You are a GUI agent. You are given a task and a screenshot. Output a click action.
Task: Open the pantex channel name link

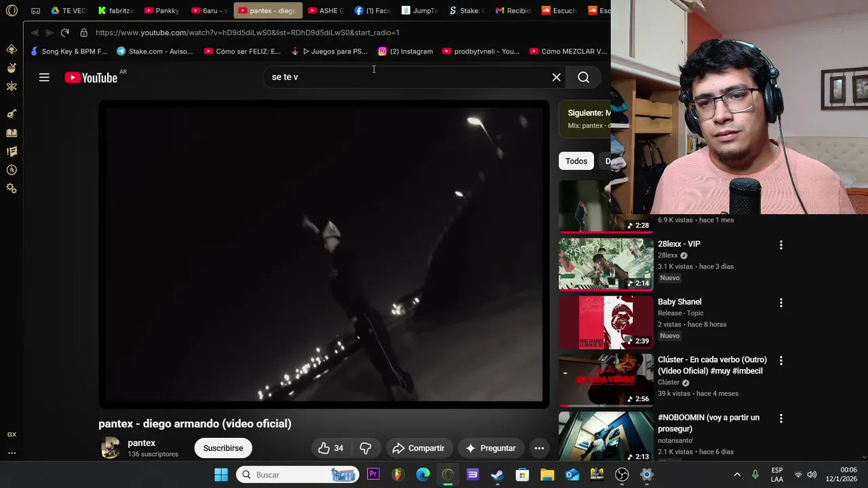click(141, 443)
